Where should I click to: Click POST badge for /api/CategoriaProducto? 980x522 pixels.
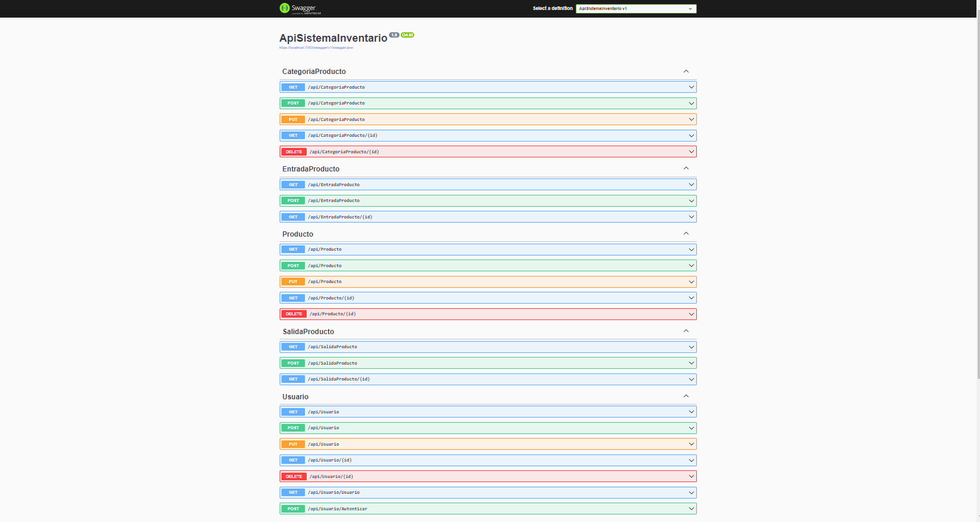[293, 103]
